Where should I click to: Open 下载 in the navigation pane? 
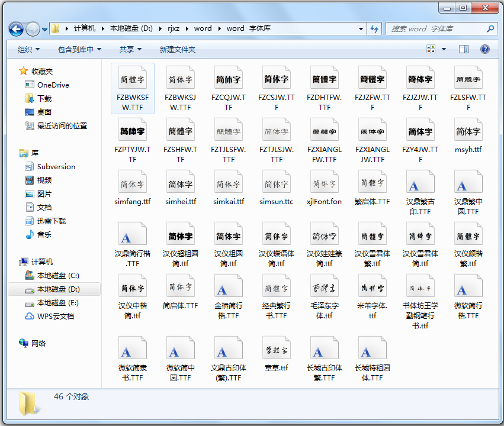coord(44,98)
